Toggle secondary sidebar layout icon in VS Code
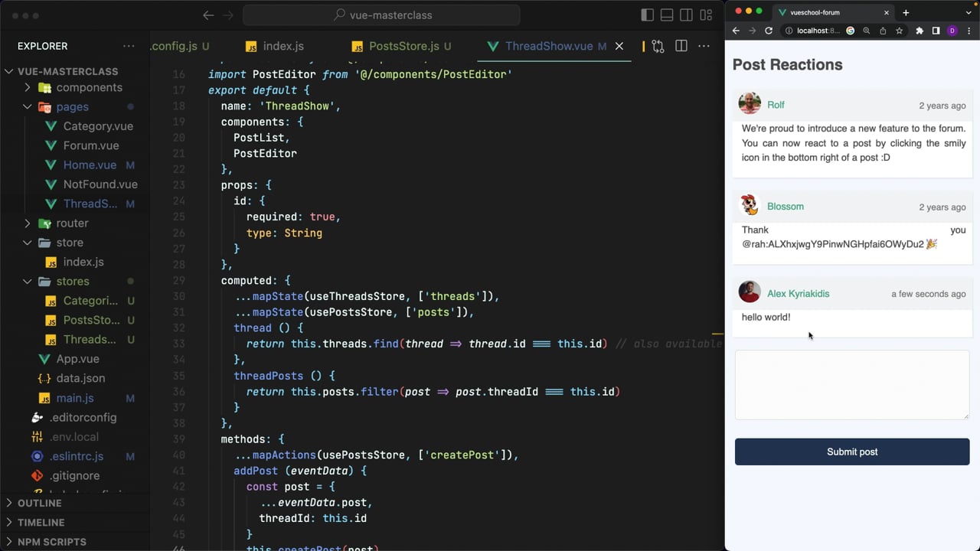 pyautogui.click(x=687, y=15)
